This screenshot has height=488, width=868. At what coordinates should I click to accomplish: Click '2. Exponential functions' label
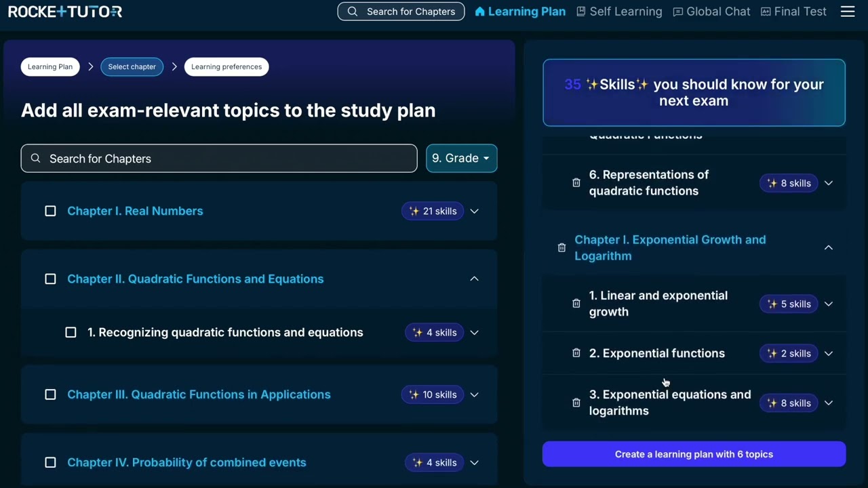point(656,353)
